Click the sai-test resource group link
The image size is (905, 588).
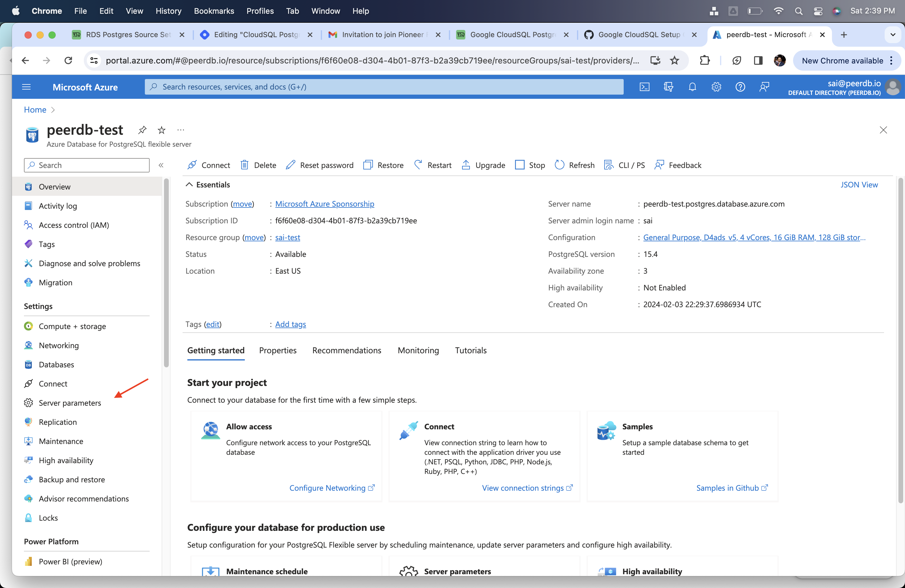point(288,237)
